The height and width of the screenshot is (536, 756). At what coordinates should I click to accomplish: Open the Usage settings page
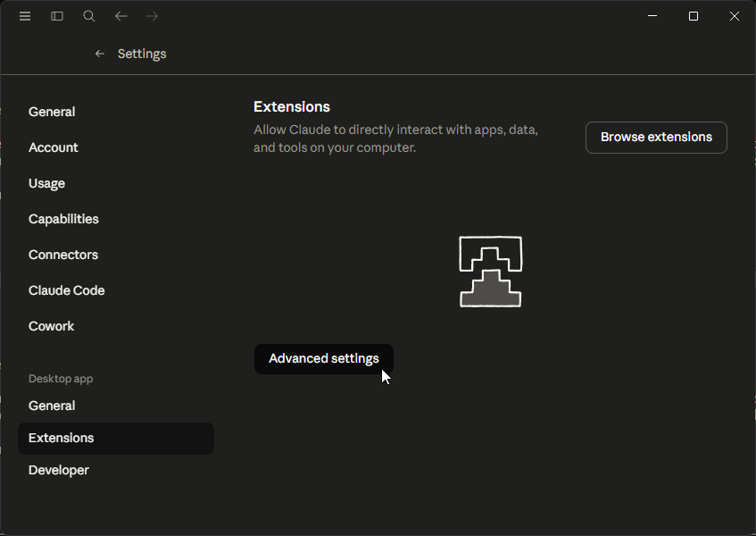(46, 182)
